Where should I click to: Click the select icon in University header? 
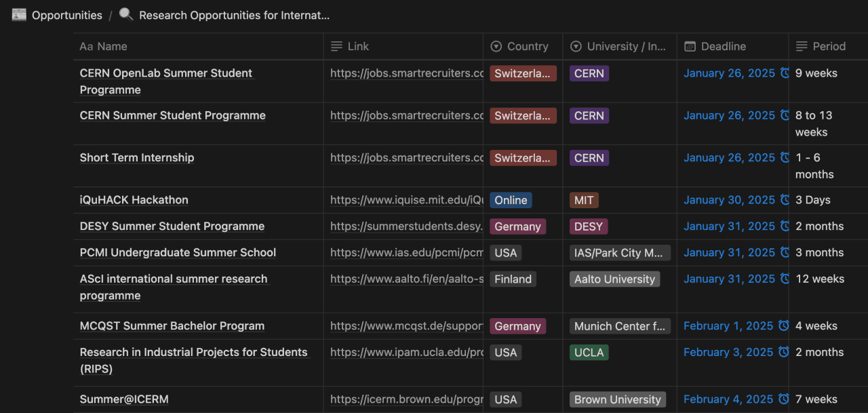[576, 46]
